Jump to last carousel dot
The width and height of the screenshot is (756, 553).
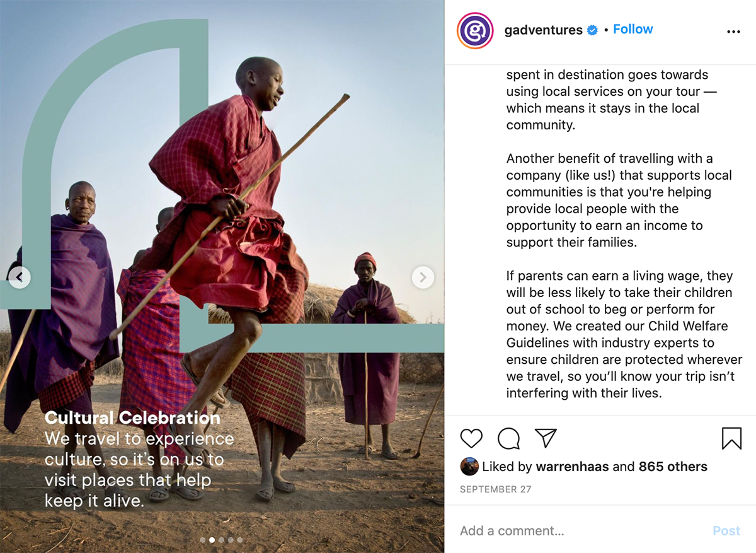tap(240, 540)
